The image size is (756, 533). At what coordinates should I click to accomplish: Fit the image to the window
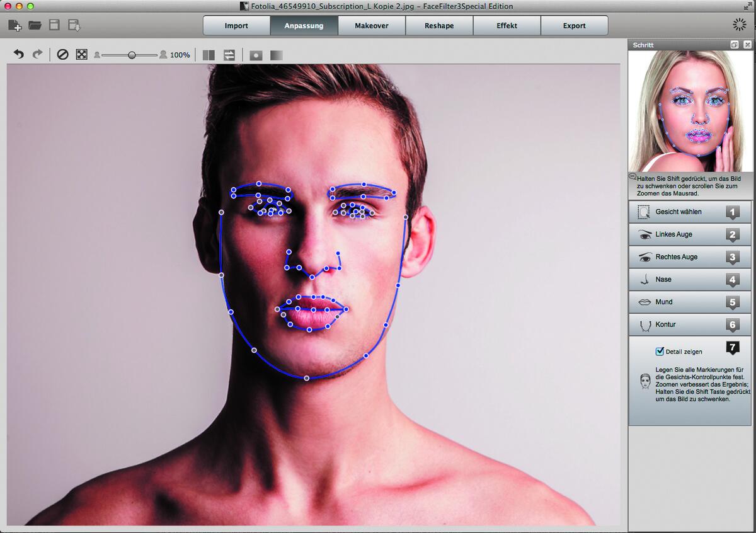pos(82,55)
